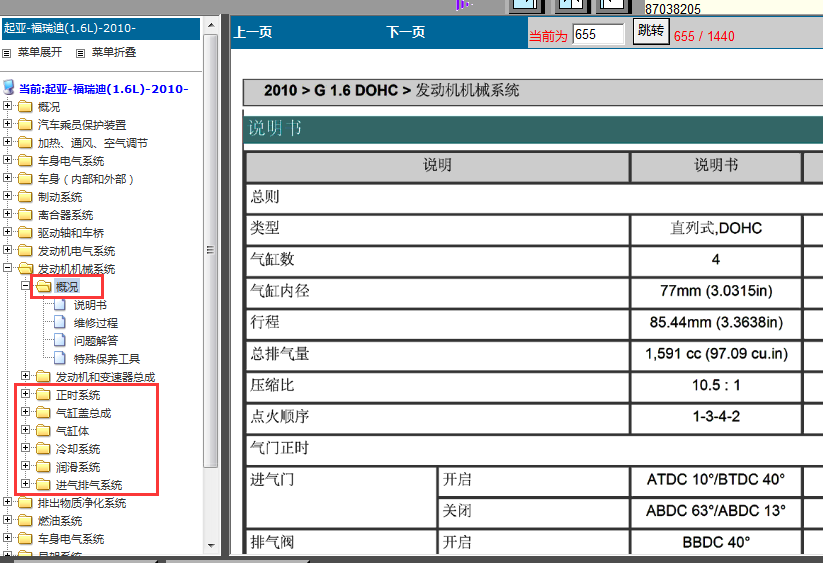Screen dimensions: 823x563
Task: Expand the 汽车乘员保护装置 node
Action: pyautogui.click(x=7, y=124)
